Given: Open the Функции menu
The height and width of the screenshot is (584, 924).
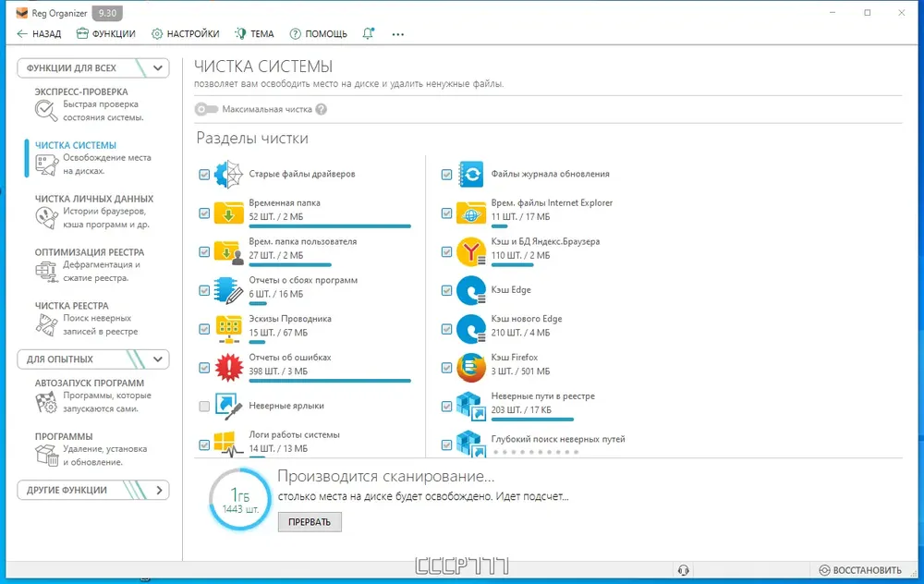Looking at the screenshot, I should [106, 33].
